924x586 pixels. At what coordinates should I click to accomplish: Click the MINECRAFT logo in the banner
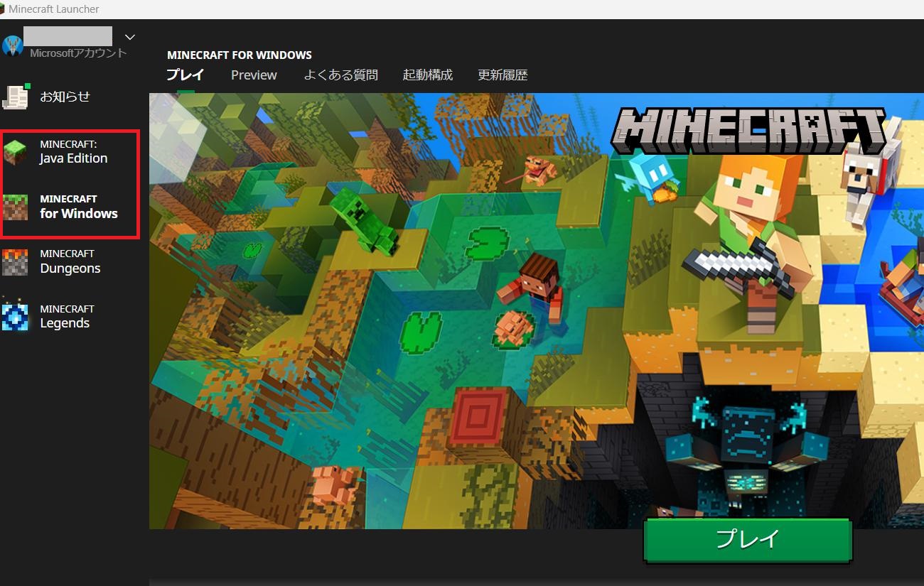750,132
